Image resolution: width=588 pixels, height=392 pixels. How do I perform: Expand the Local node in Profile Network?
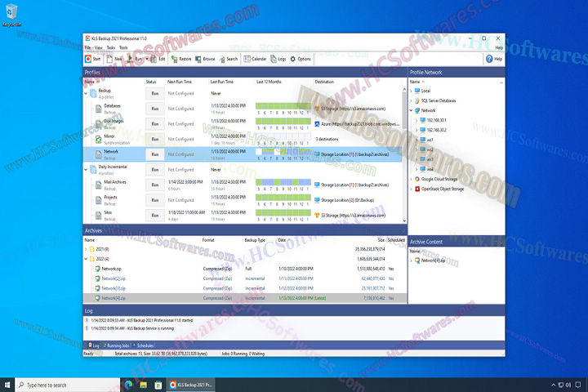point(411,91)
